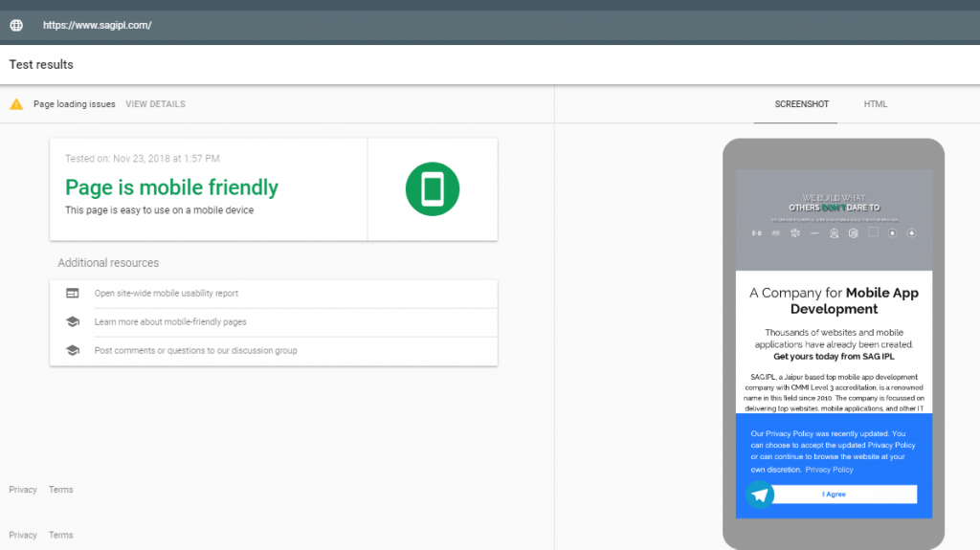This screenshot has width=980, height=550.
Task: Click the green mobile phone icon
Action: tap(433, 188)
